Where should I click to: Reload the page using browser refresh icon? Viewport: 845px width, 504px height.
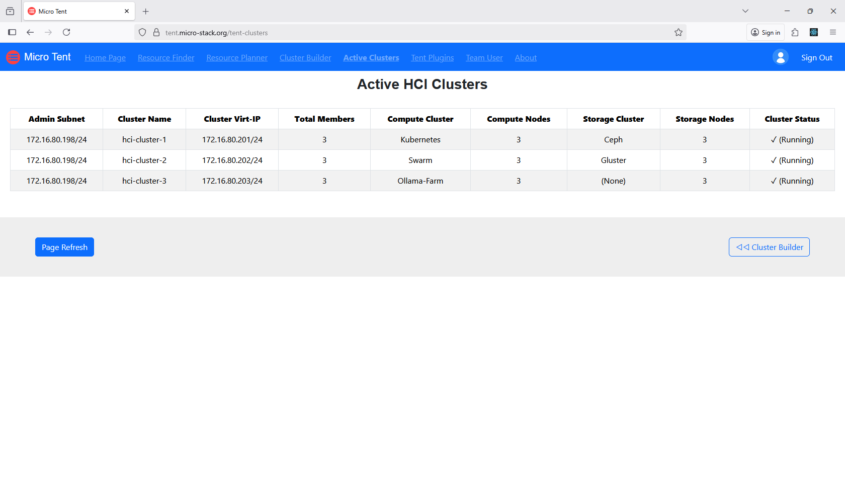[66, 33]
